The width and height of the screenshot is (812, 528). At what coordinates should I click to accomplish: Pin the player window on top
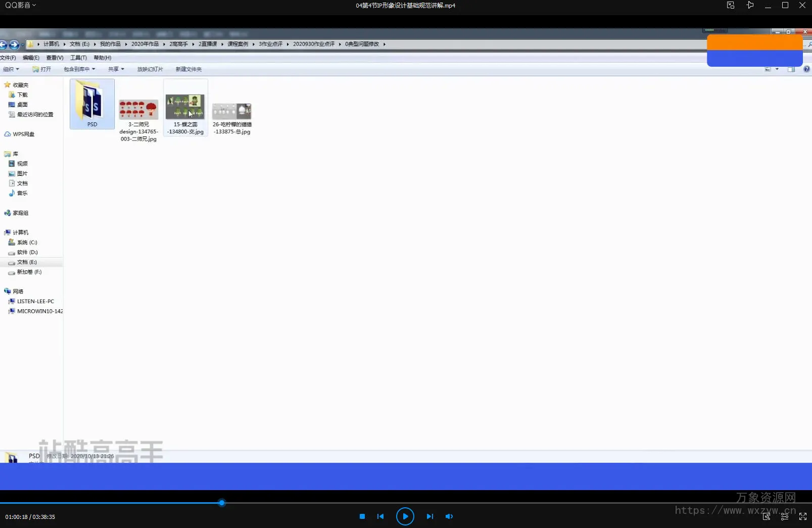[x=750, y=6]
